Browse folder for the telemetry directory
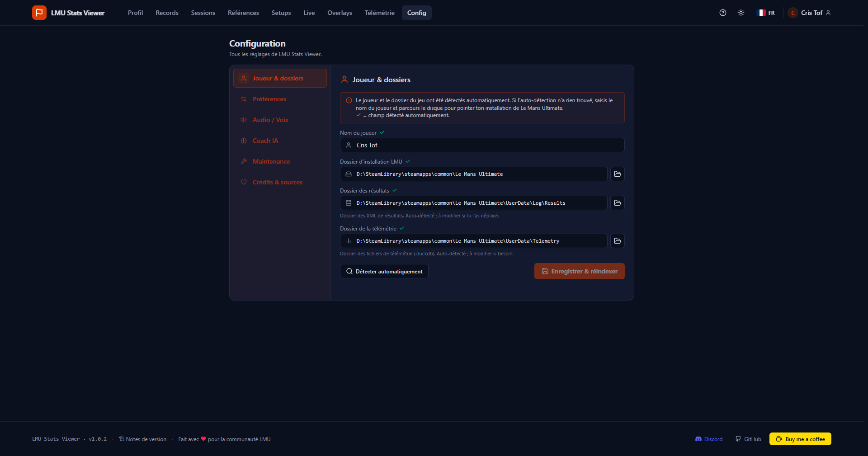This screenshot has width=868, height=456. 618,241
